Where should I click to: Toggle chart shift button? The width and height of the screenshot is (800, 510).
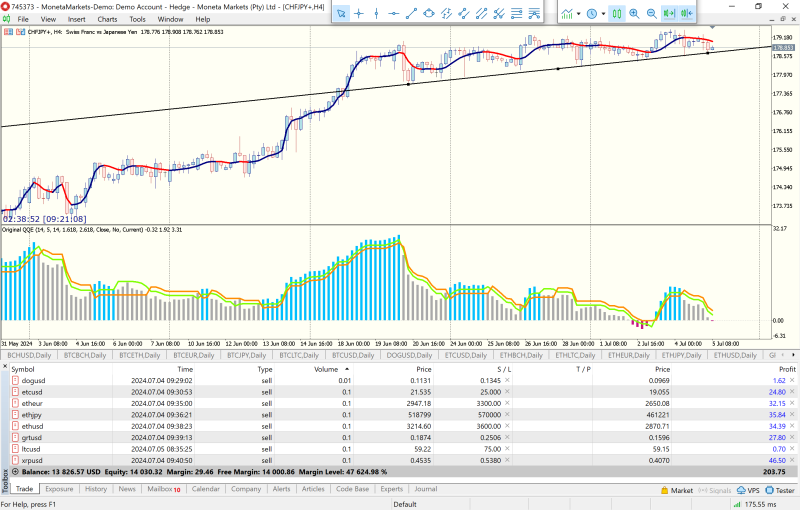pyautogui.click(x=687, y=13)
